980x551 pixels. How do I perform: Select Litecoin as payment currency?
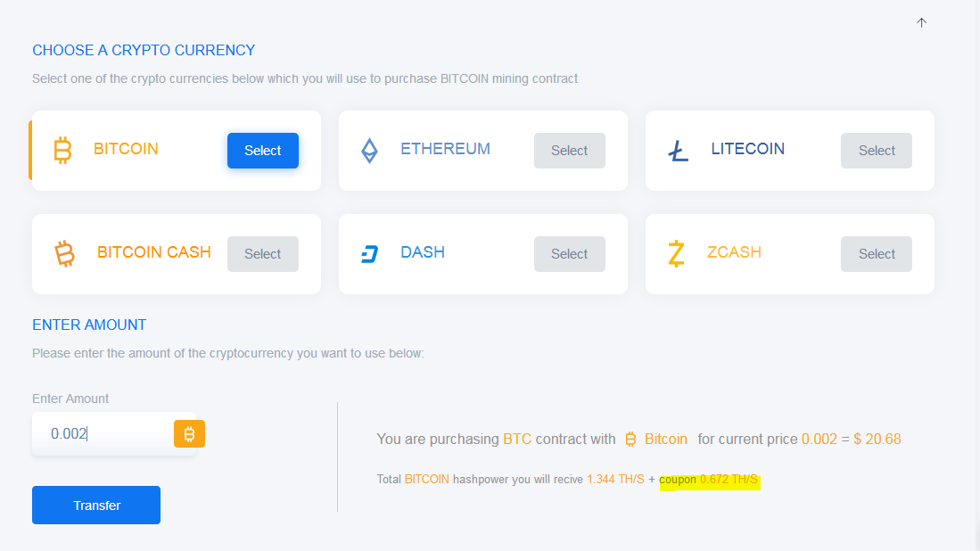876,151
